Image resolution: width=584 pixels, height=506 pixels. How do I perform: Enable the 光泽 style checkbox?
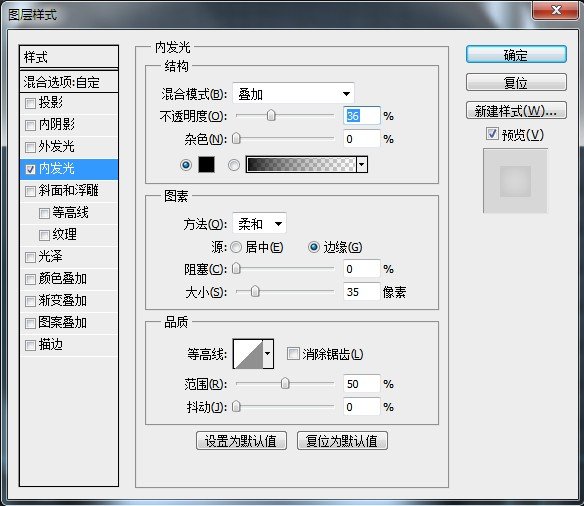[x=30, y=257]
